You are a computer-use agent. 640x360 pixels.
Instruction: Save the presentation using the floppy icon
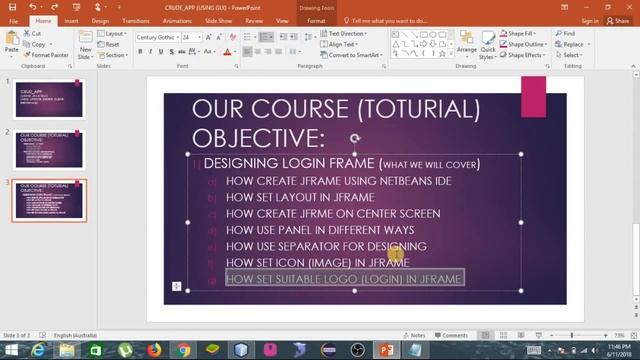[x=12, y=7]
